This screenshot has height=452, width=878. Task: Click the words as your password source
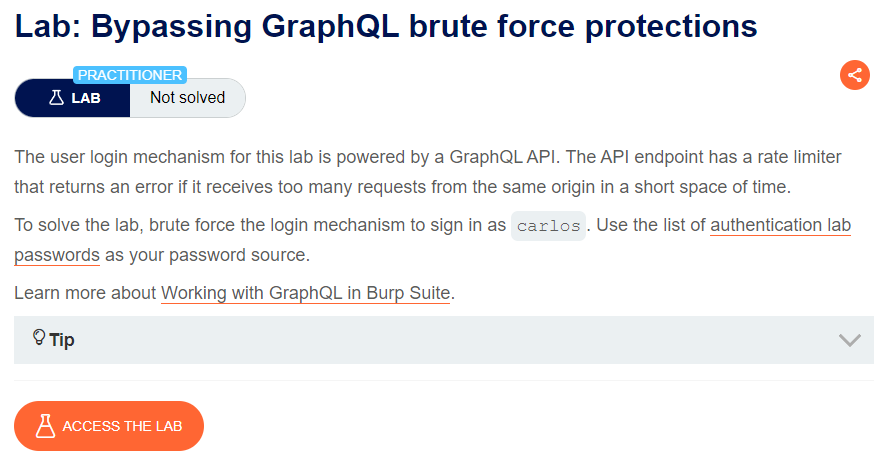(208, 254)
